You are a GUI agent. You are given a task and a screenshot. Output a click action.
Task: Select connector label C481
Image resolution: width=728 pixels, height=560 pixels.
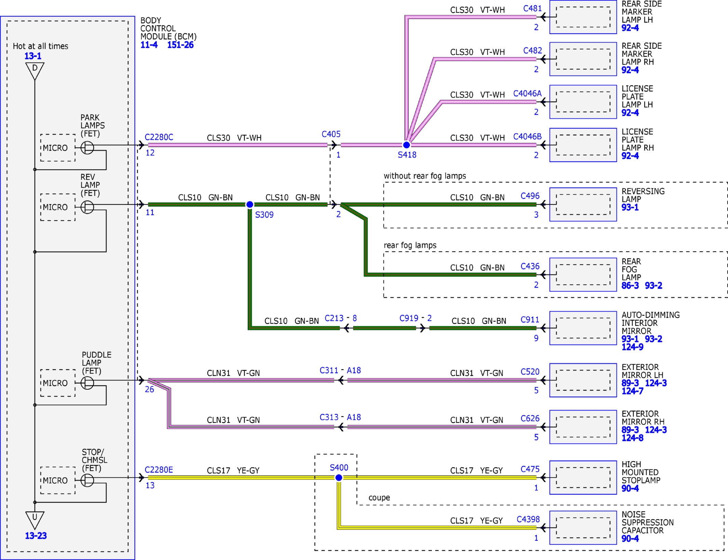532,9
